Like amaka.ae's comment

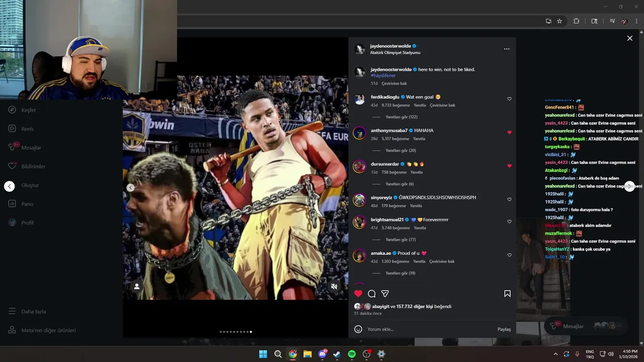point(509,255)
